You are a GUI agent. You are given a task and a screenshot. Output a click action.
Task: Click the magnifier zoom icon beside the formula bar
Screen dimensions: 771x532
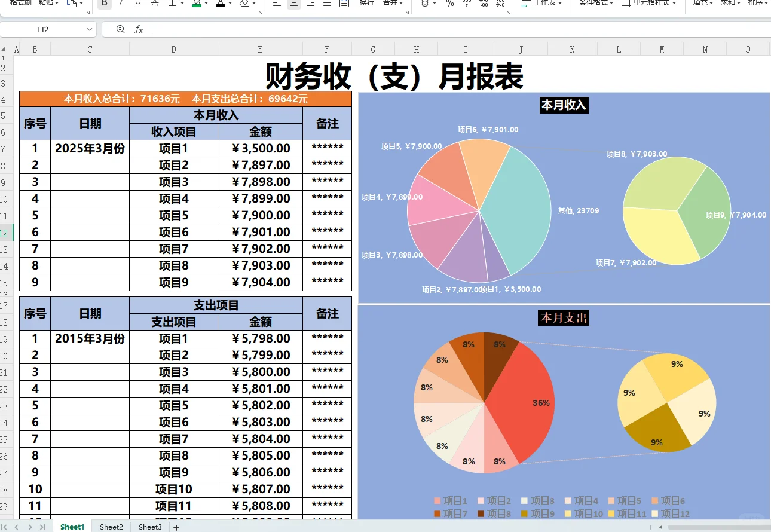[120, 29]
